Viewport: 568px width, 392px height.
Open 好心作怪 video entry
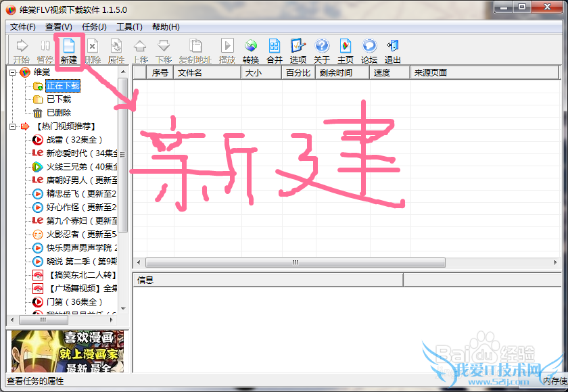(82, 207)
